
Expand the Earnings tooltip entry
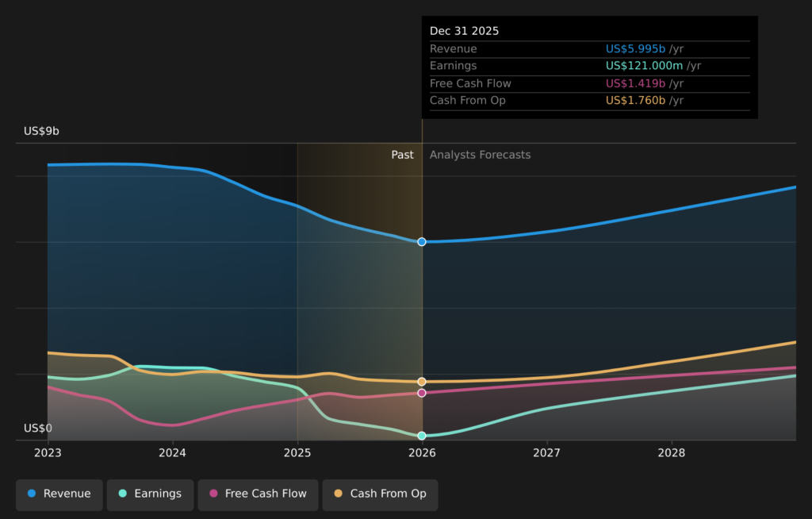[590, 66]
